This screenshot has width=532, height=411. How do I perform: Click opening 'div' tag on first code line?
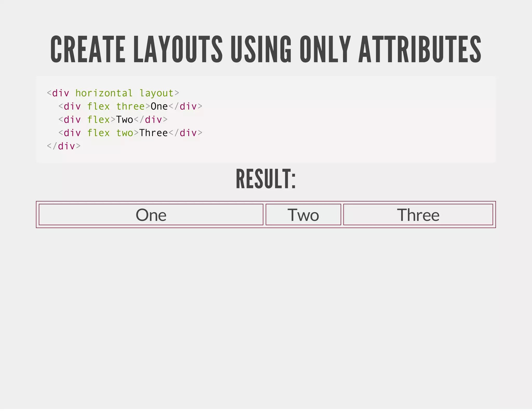click(61, 93)
